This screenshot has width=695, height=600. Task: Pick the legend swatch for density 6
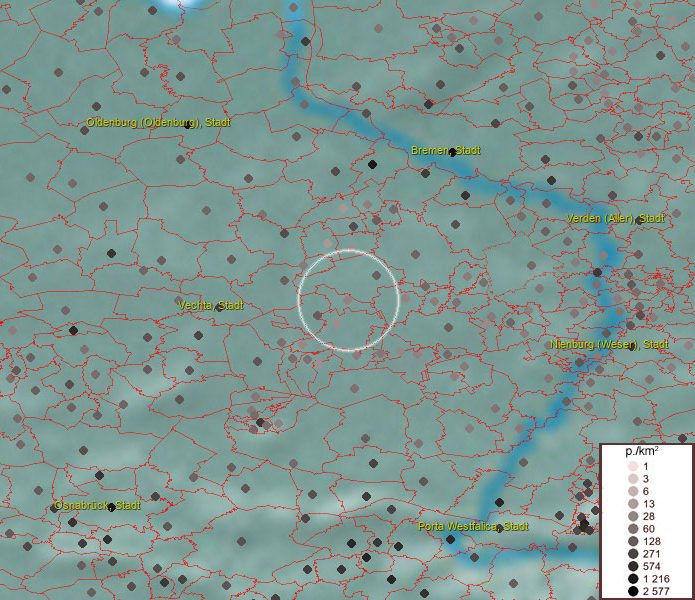[633, 491]
